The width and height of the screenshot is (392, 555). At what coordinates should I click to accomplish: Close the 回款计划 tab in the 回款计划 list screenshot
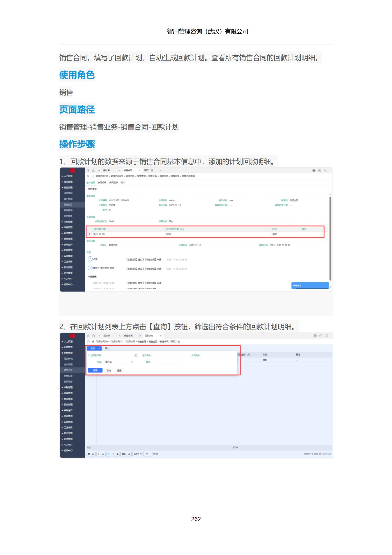[161, 336]
